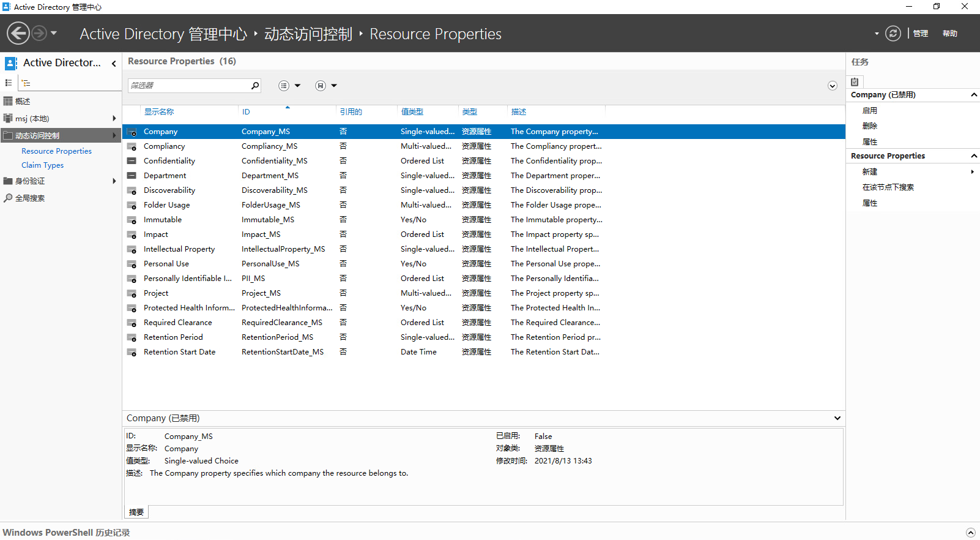
Task: Select the Retention Period property name
Action: [x=173, y=337]
